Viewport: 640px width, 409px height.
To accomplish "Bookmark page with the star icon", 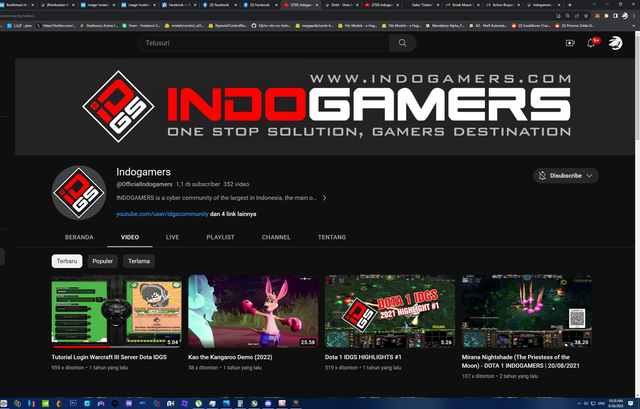I will (586, 16).
